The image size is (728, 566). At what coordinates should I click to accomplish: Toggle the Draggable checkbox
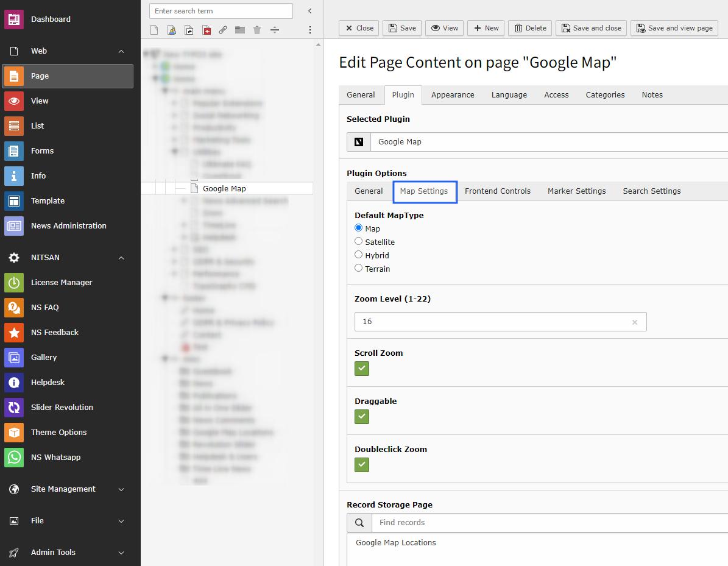362,417
